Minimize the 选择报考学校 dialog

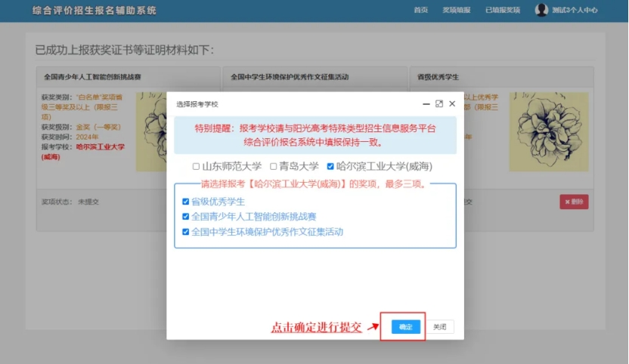[x=427, y=103]
